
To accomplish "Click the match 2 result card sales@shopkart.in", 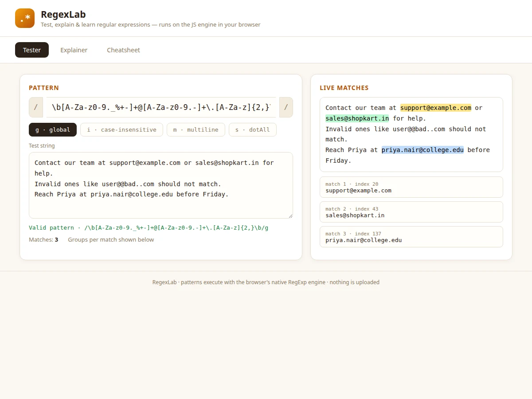I will 411,212.
